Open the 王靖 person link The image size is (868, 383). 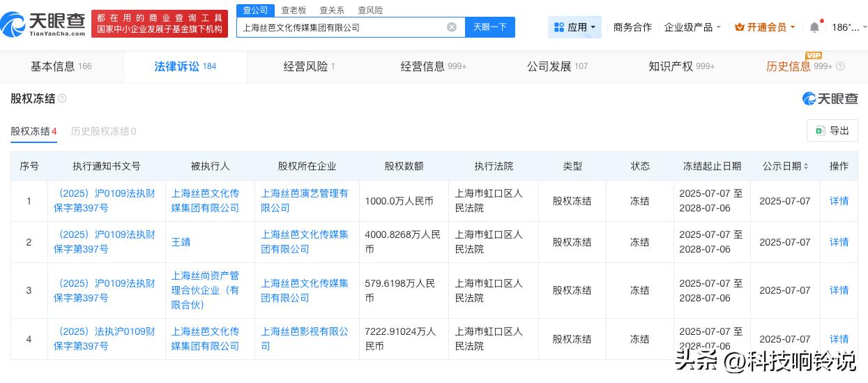coord(181,242)
